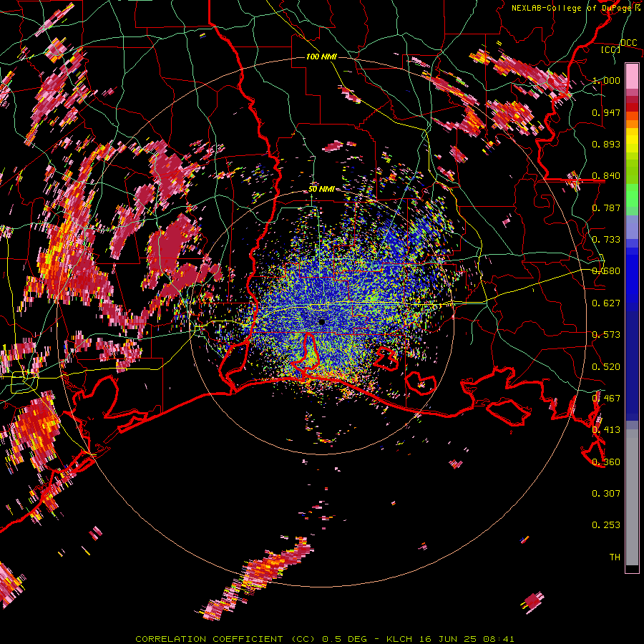Click the 0.680 scale value
This screenshot has height=644, width=644.
[606, 271]
